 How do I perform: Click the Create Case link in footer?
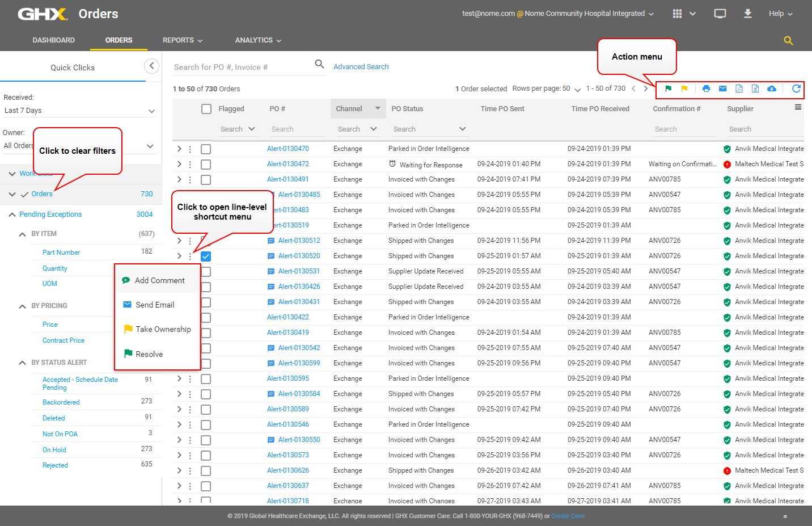568,516
